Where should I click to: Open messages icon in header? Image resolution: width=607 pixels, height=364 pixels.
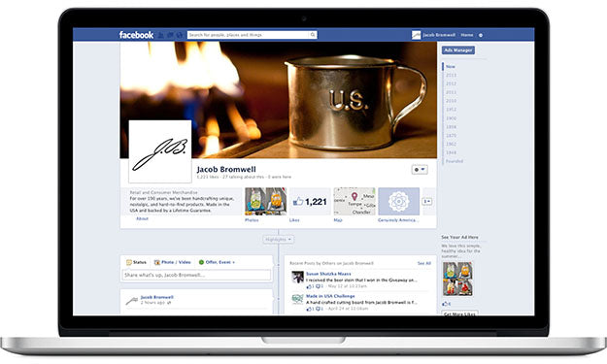[x=170, y=35]
